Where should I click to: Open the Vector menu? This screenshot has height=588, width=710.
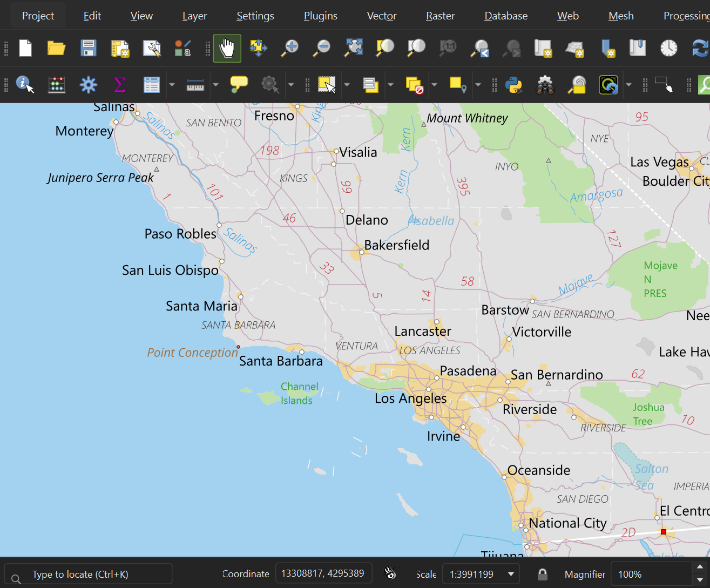coord(382,16)
